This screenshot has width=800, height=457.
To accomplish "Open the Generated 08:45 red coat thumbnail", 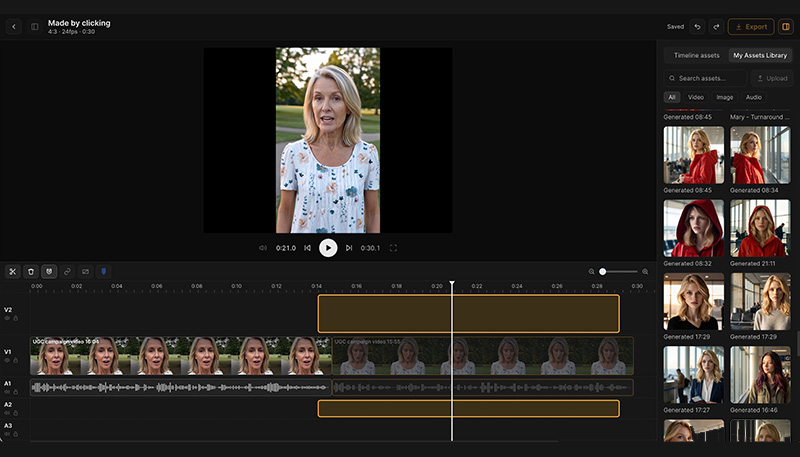I will coord(693,155).
